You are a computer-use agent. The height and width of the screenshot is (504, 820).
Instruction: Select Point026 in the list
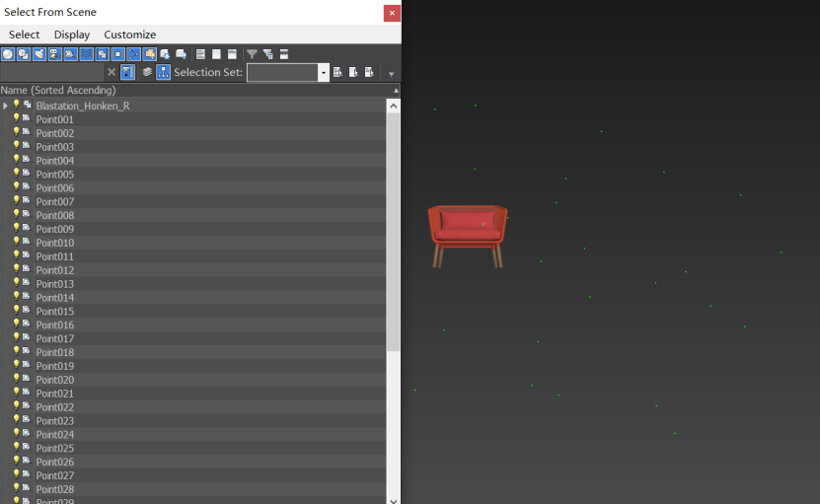[x=55, y=462]
